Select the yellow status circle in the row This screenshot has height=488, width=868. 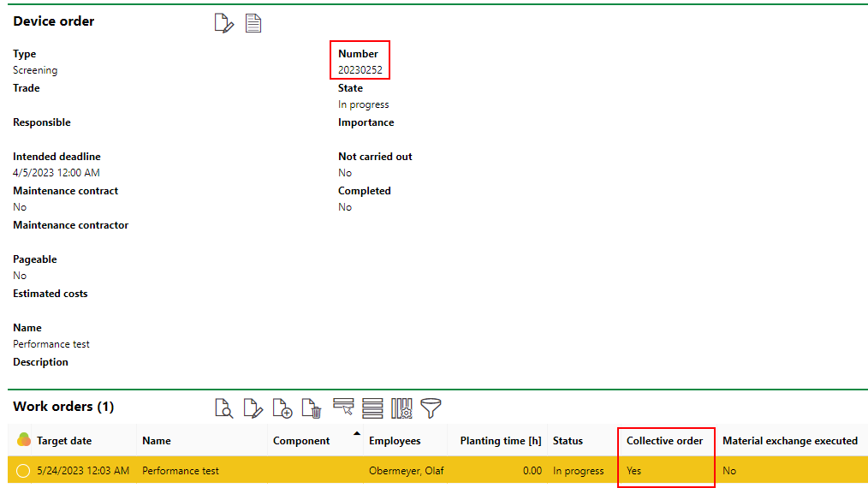(x=23, y=471)
